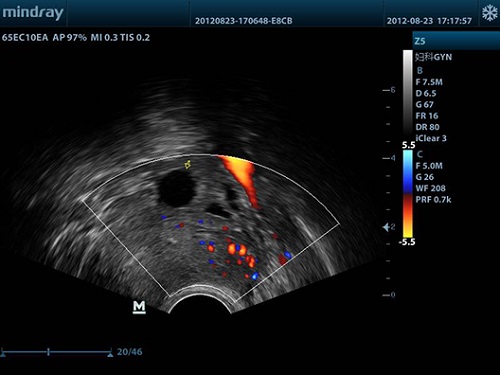Screen dimensions: 500x375
Task: Click the large dark follicle cyst
Action: coord(176,188)
